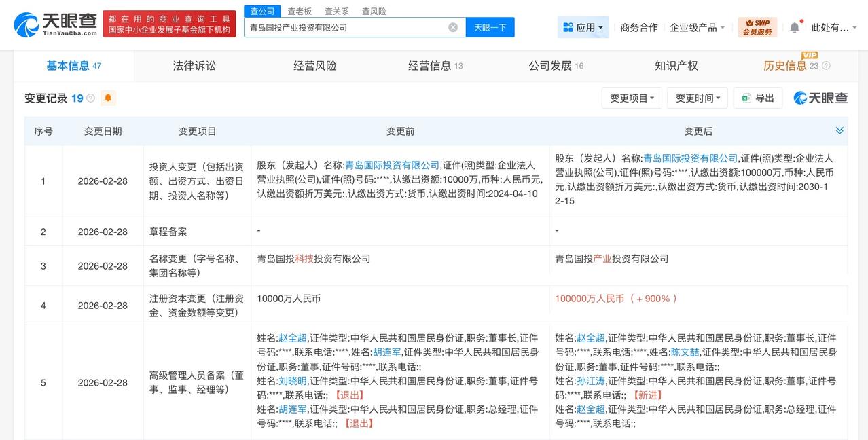868x440 pixels.
Task: Open 青岛国际投资有限公司 link in 变更后 column
Action: click(690, 158)
